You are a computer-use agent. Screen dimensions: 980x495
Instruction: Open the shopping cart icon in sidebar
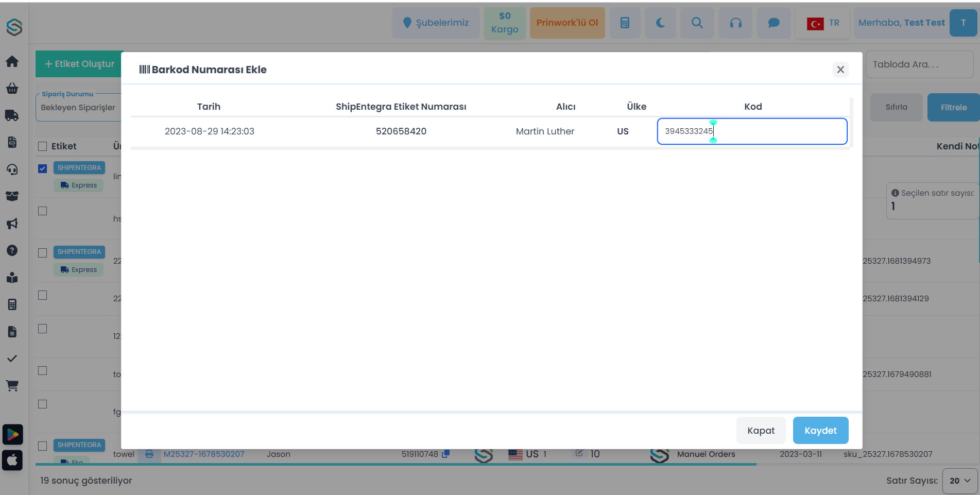click(x=12, y=385)
